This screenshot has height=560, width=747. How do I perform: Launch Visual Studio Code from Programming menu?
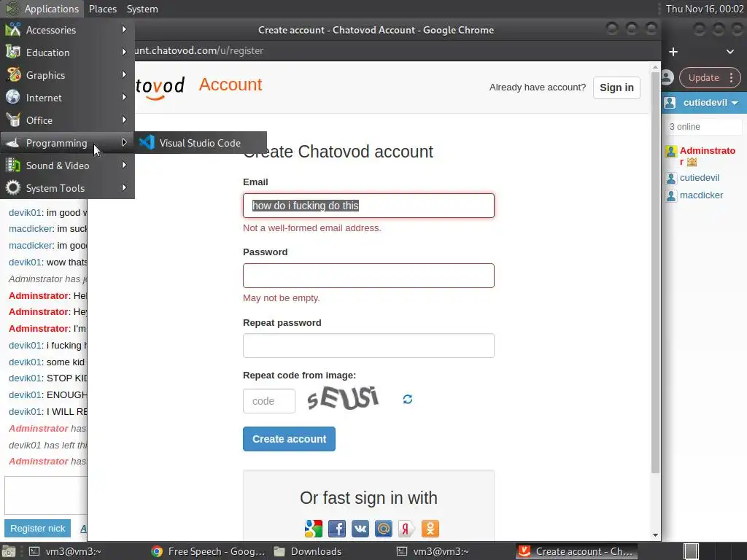(x=201, y=143)
